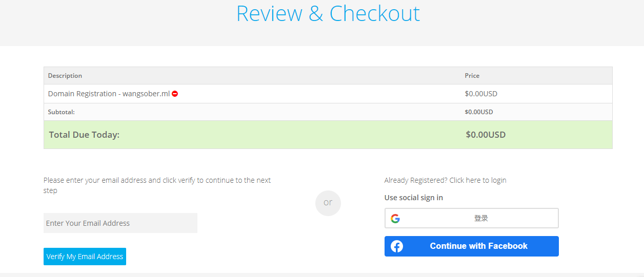Open the 'Click here to login' link

coord(478,180)
